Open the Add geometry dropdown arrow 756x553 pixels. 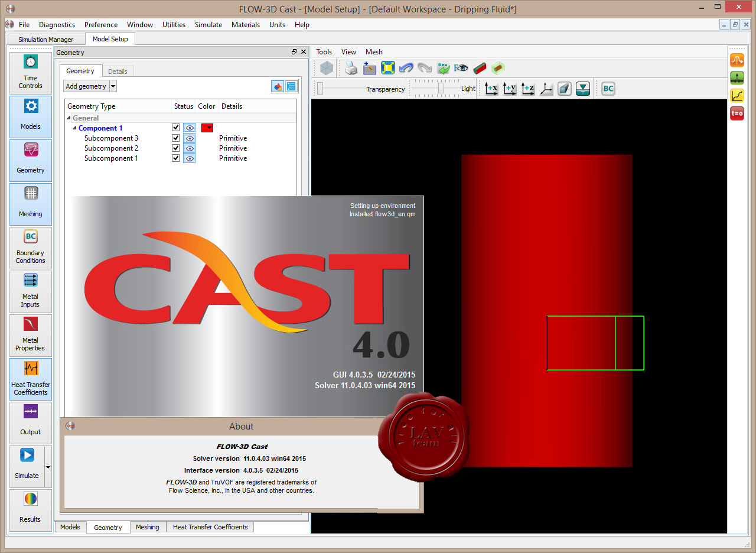coord(113,86)
